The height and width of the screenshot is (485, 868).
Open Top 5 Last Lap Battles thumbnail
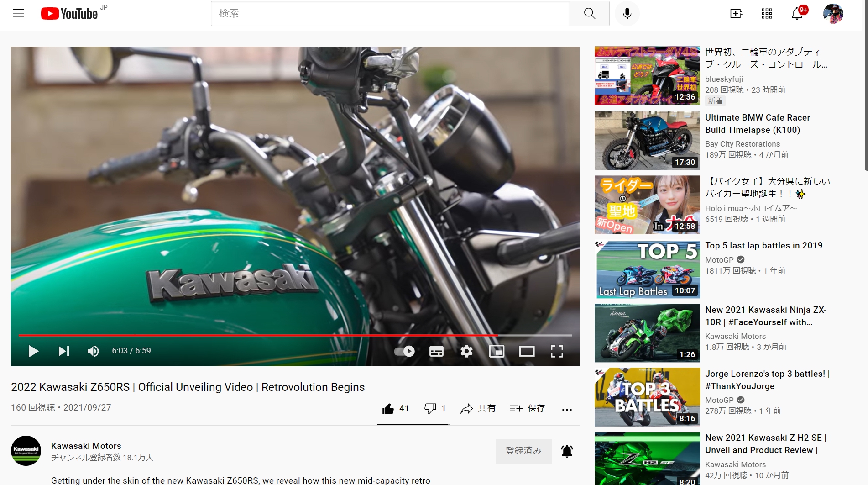tap(647, 269)
